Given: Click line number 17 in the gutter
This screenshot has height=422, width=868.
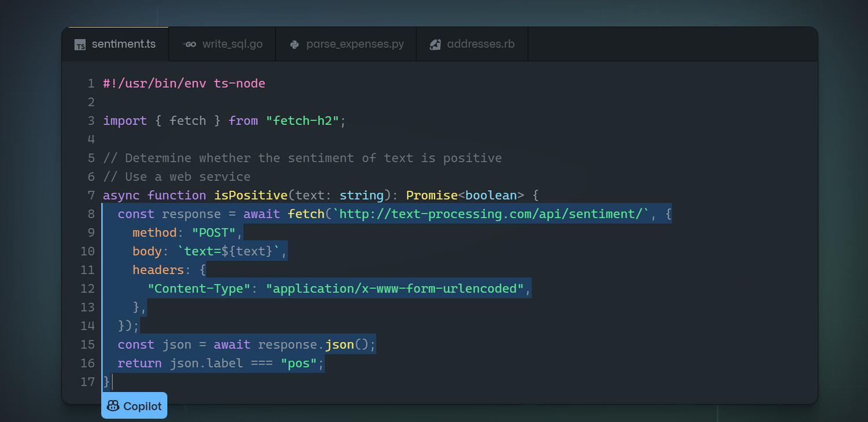Looking at the screenshot, I should coord(87,382).
